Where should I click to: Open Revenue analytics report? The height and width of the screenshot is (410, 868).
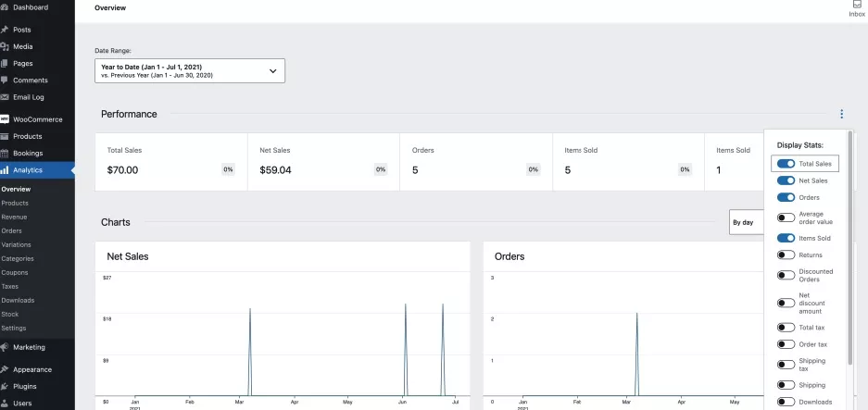pos(15,217)
